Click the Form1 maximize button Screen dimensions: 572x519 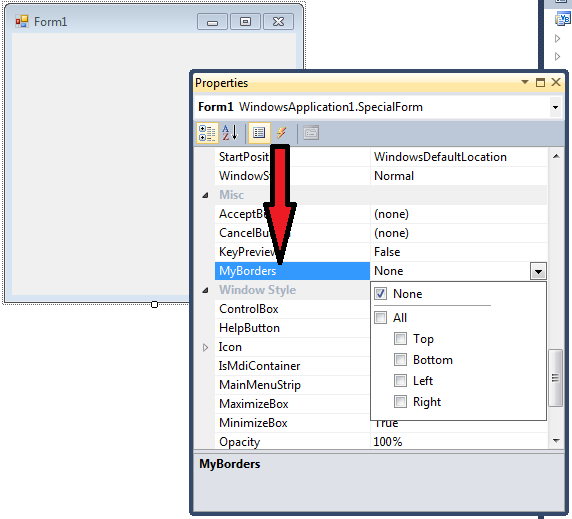click(x=245, y=22)
